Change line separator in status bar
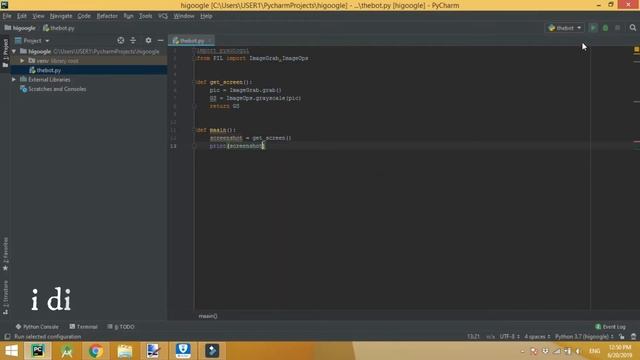Image resolution: width=640 pixels, height=360 pixels. 490,337
